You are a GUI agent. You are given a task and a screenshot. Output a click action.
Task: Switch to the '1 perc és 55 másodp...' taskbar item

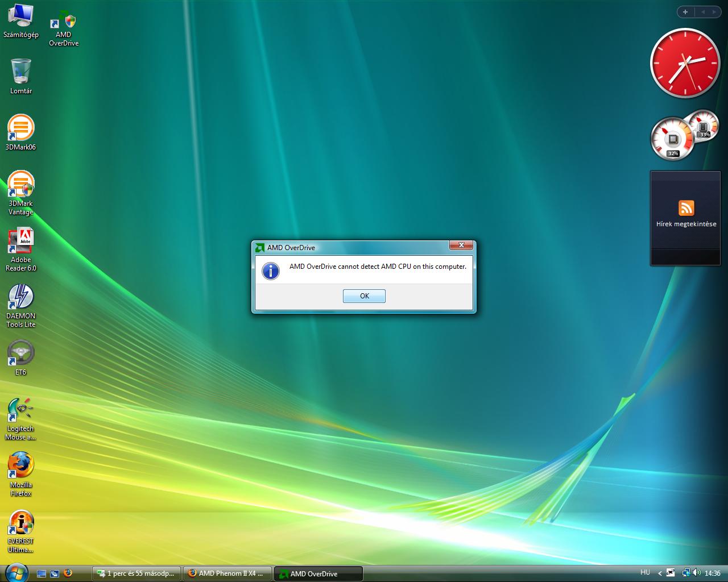click(x=136, y=573)
